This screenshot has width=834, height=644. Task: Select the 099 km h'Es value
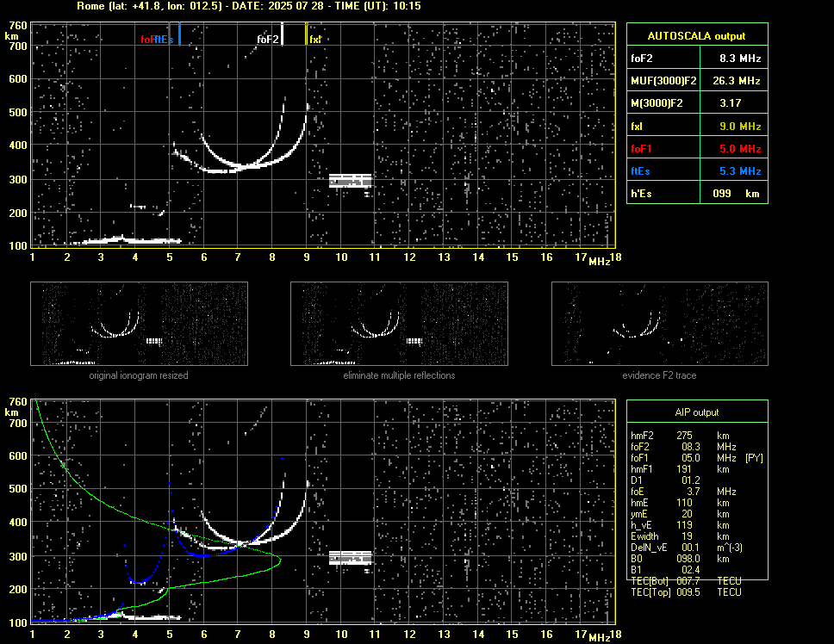coord(736,194)
